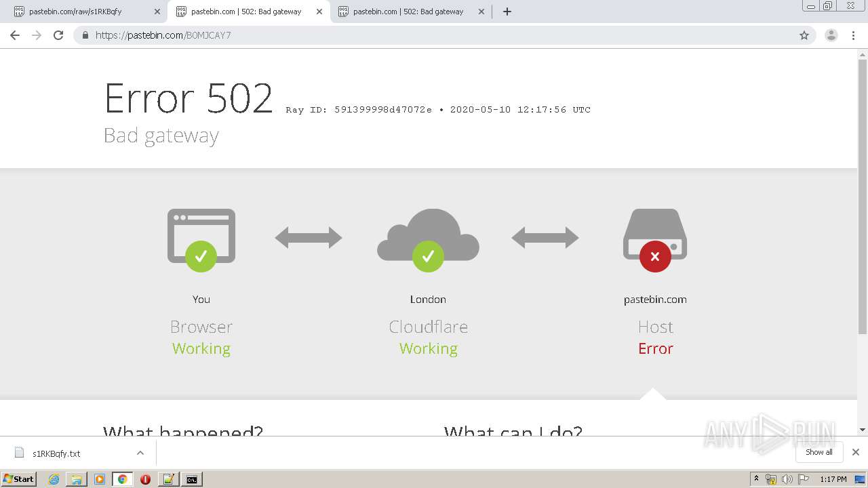The width and height of the screenshot is (868, 488).
Task: Go forward one page
Action: (x=37, y=35)
